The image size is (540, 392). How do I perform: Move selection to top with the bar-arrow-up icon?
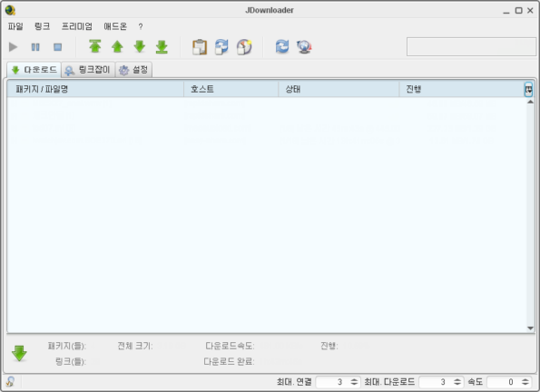[95, 46]
